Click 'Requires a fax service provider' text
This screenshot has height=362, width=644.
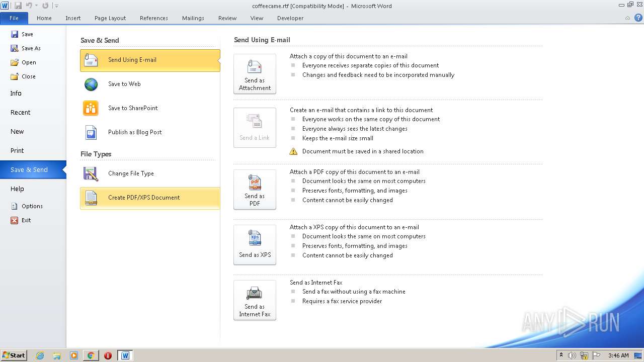[342, 301]
